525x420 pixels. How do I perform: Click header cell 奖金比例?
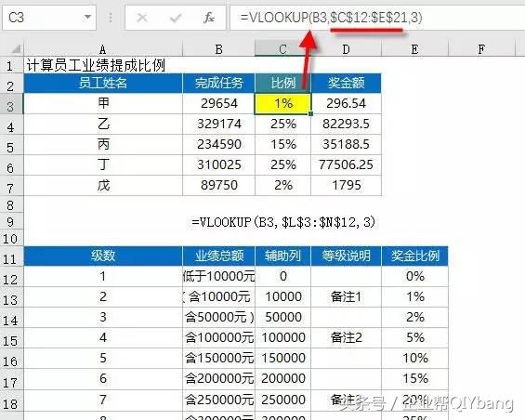click(x=414, y=256)
